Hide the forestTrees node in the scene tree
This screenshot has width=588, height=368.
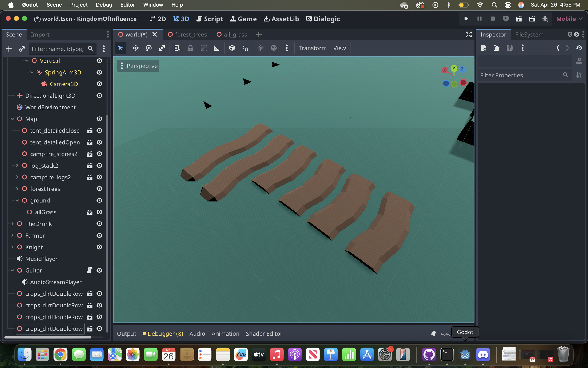99,189
